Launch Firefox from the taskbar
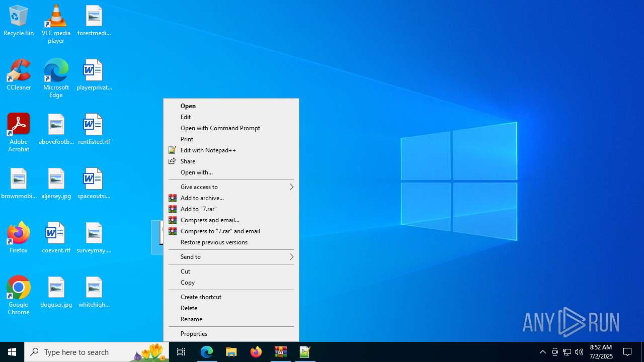This screenshot has height=362, width=644. coord(256,352)
